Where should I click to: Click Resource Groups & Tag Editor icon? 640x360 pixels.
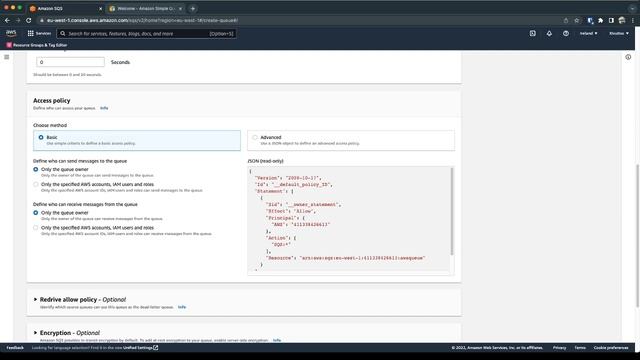(x=9, y=45)
